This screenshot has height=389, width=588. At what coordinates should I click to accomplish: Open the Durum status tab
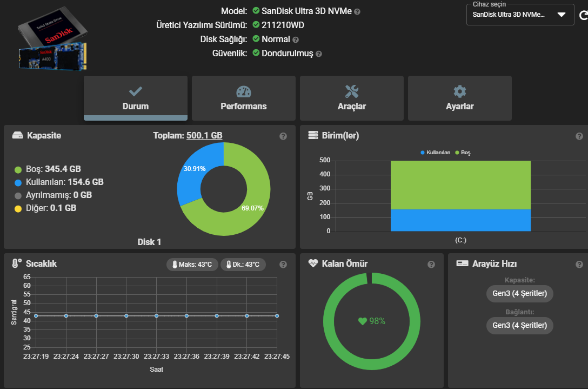click(135, 98)
